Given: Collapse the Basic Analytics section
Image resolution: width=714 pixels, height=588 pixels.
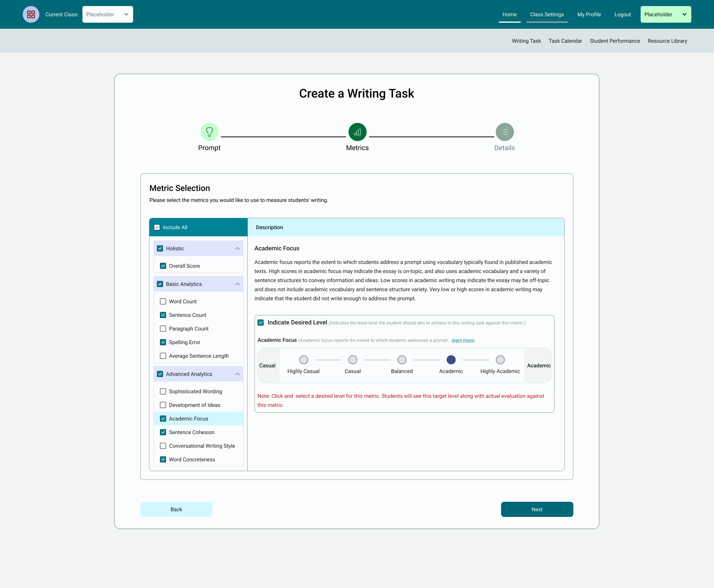Looking at the screenshot, I should [237, 284].
